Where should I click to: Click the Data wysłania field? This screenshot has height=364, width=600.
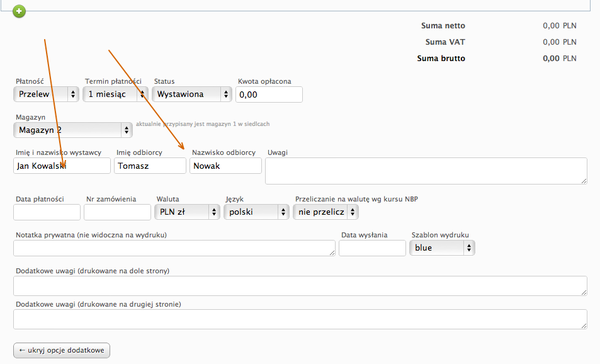(372, 248)
